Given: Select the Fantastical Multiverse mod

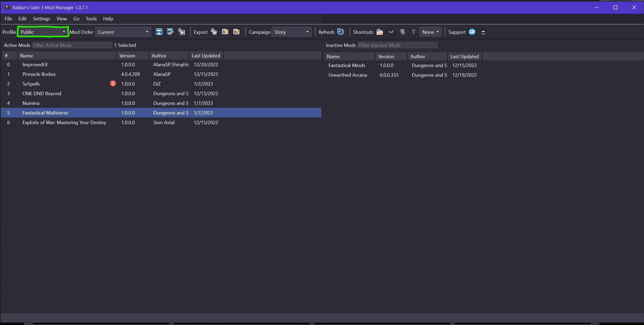Looking at the screenshot, I should point(161,113).
